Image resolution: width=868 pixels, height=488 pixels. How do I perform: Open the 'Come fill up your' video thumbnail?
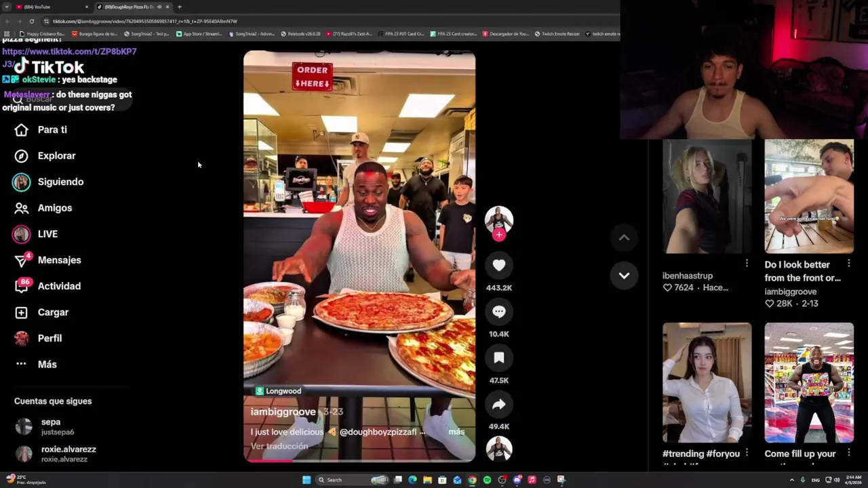tap(809, 383)
